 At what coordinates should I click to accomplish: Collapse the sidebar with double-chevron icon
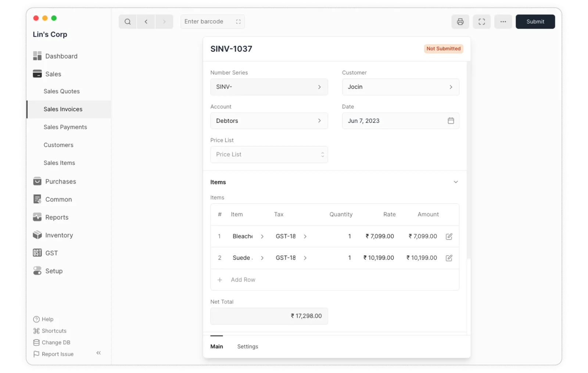coord(98,353)
